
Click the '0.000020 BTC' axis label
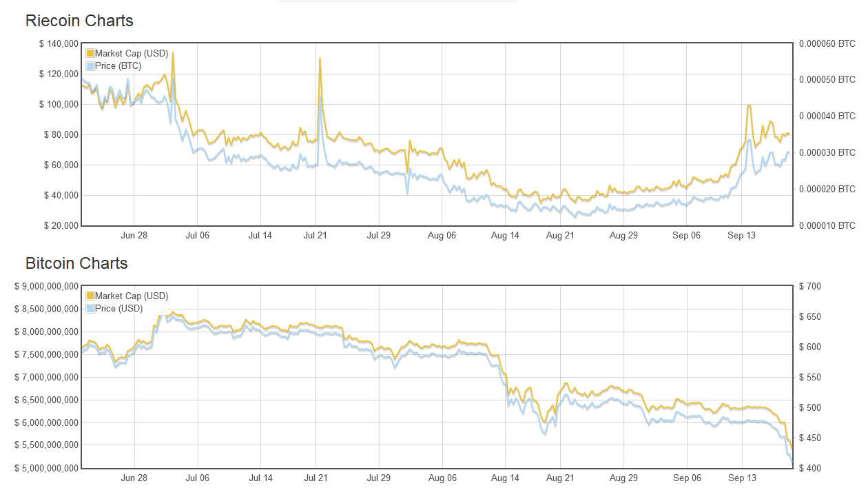click(827, 190)
